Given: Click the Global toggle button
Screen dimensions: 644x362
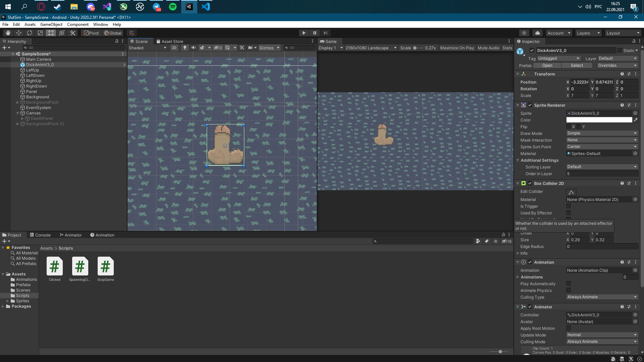Looking at the screenshot, I should pyautogui.click(x=113, y=33).
